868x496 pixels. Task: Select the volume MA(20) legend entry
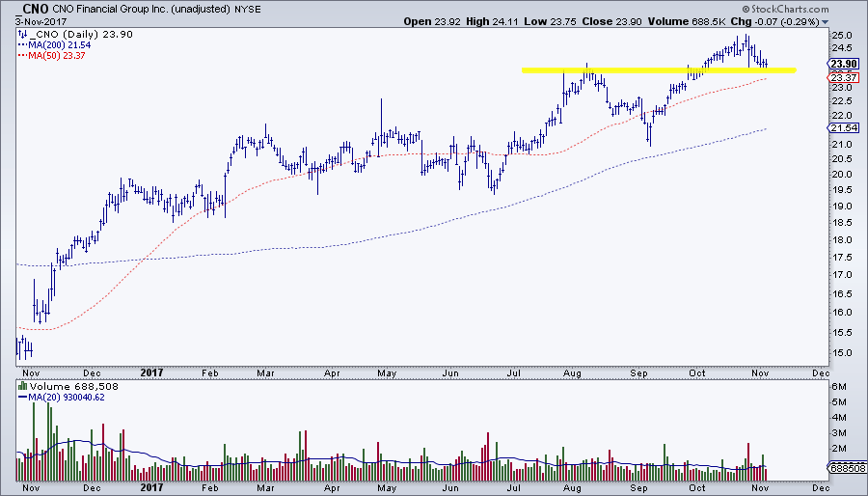[x=68, y=397]
